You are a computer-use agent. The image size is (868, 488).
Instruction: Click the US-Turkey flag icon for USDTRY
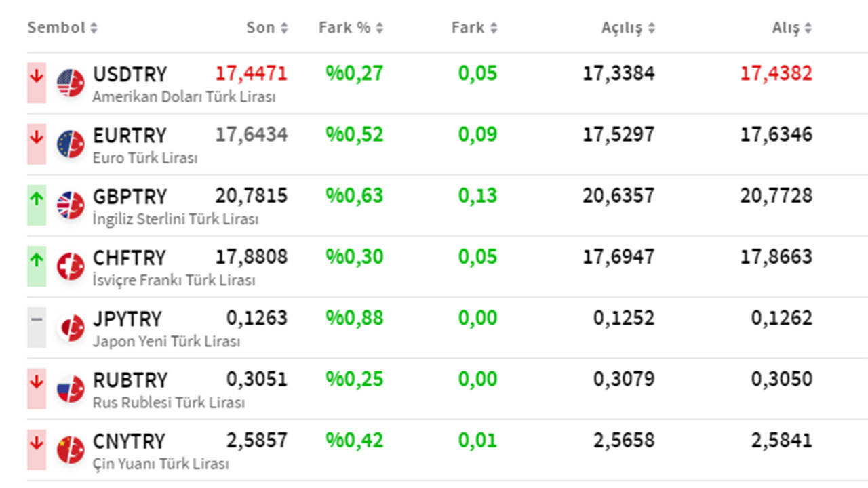(71, 83)
